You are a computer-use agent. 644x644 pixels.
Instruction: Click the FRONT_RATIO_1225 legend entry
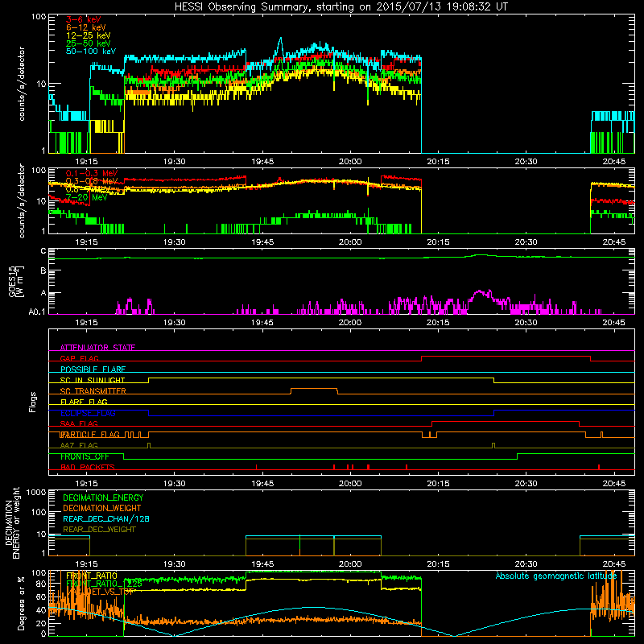pyautogui.click(x=104, y=584)
